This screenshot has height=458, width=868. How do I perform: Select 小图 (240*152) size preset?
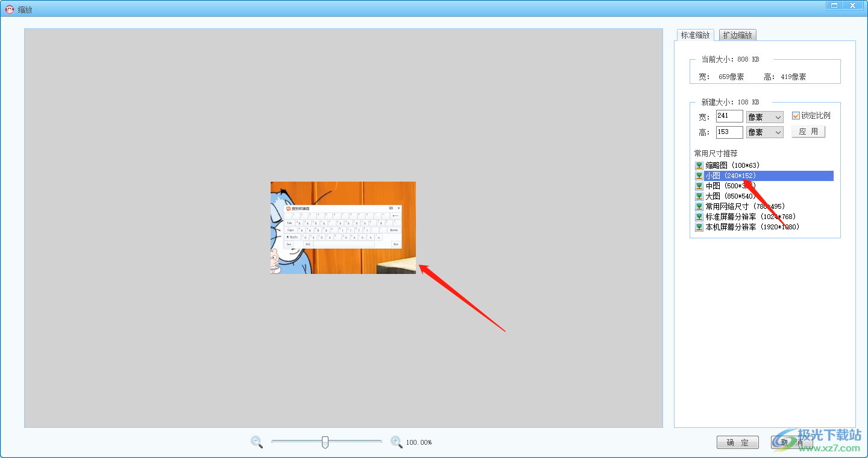(x=769, y=176)
